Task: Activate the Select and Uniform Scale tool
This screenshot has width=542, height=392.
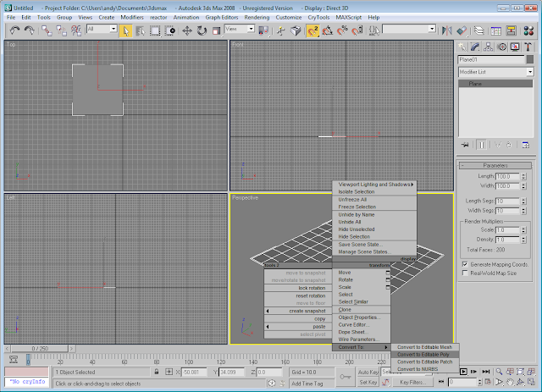Action: pos(217,30)
